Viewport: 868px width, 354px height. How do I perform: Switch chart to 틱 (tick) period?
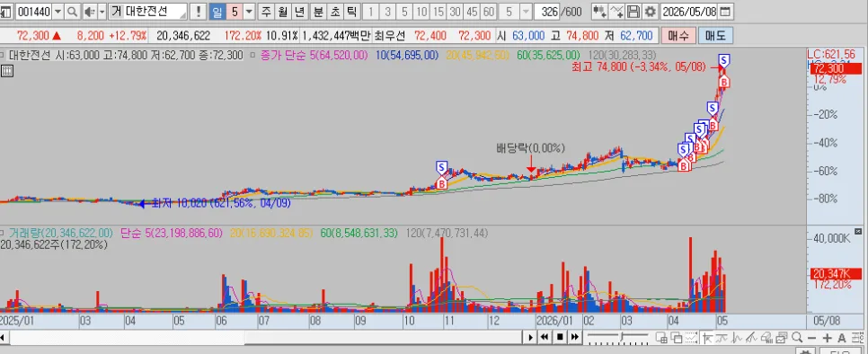coord(351,11)
